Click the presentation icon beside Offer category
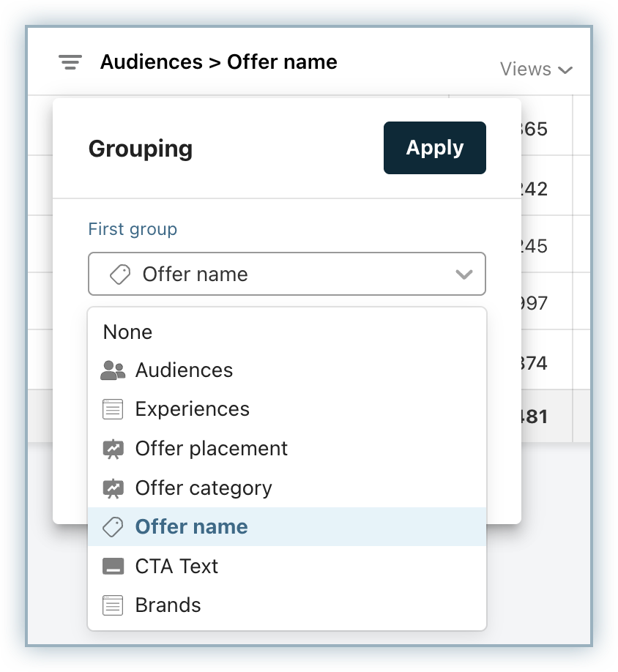Screen dimensions: 618x672 coord(113,488)
